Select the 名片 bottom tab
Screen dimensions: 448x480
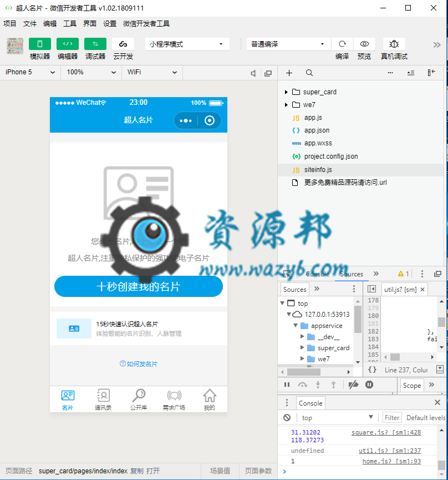tap(68, 400)
